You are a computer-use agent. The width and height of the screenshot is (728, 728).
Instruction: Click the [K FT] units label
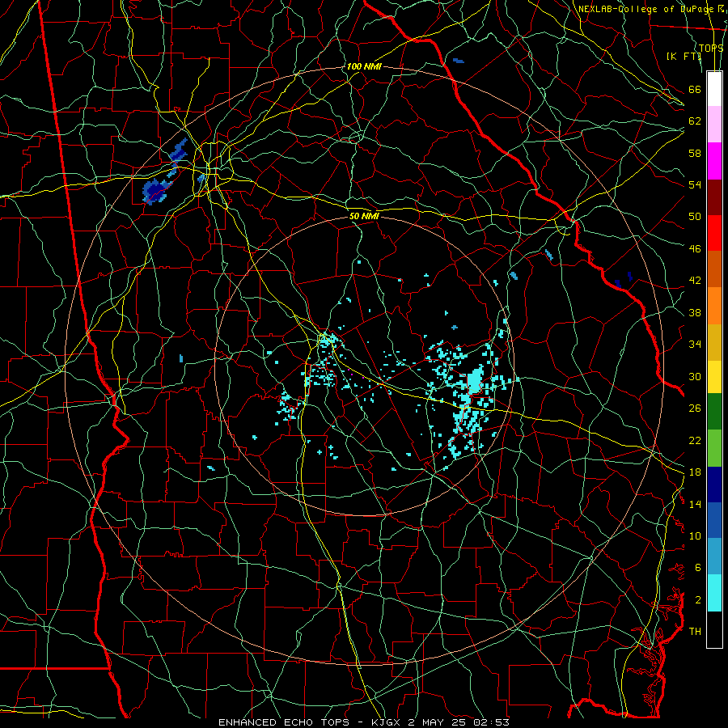684,57
